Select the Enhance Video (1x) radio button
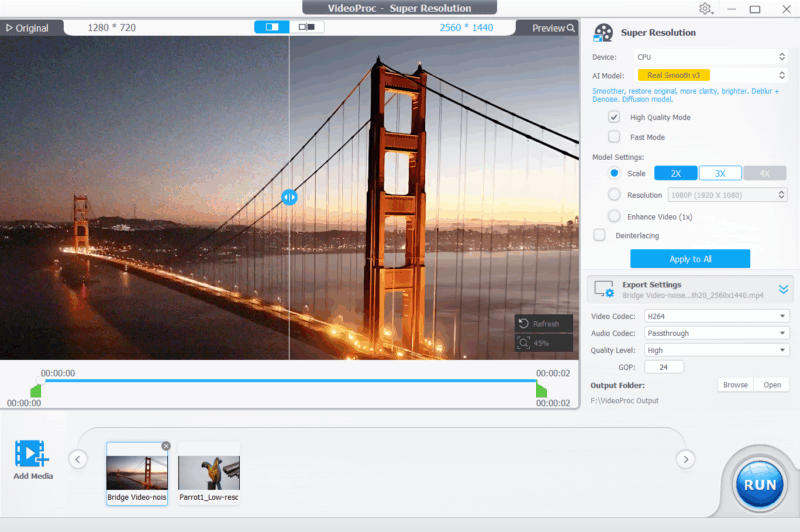 coord(614,216)
